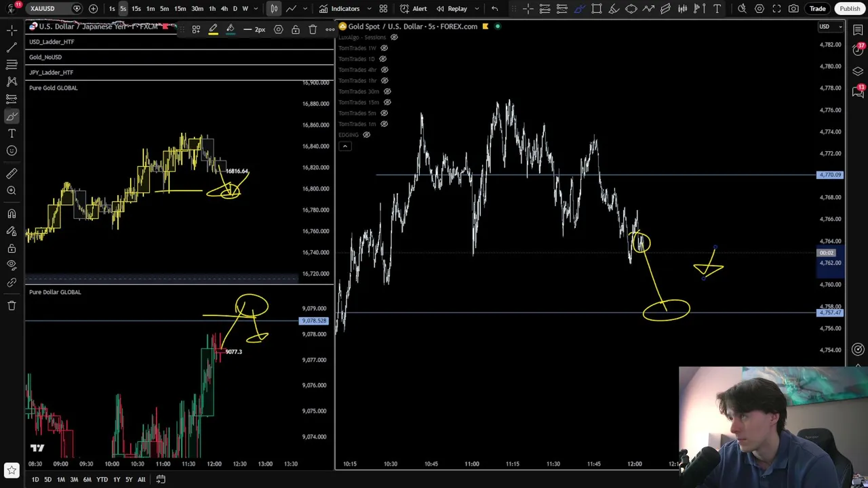
Task: Open the layout grid templates icon
Action: tap(383, 8)
